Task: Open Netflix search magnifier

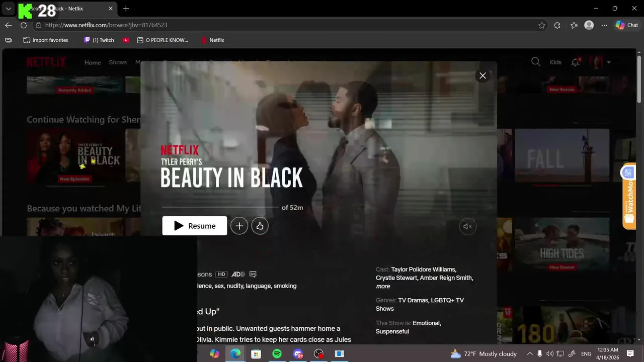Action: tap(536, 62)
